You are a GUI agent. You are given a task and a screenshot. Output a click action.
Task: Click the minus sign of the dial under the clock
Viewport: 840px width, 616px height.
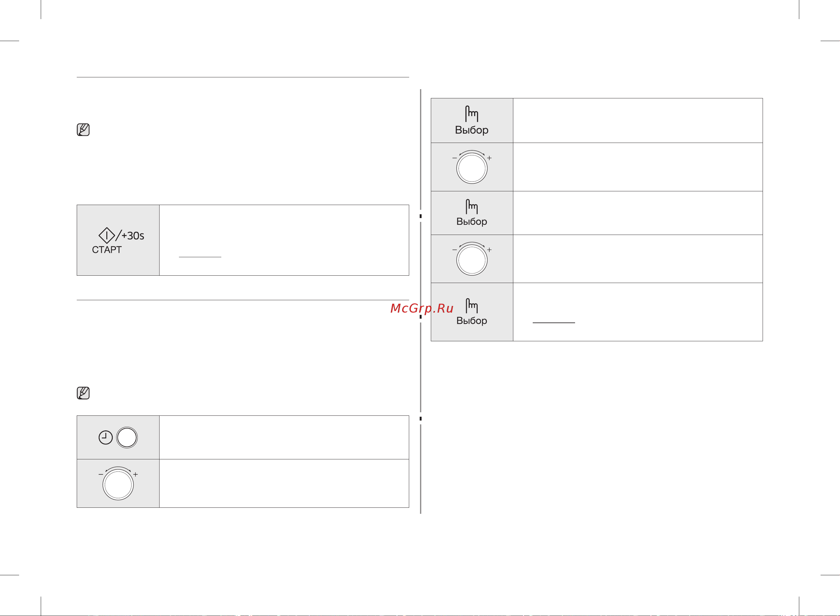click(101, 474)
